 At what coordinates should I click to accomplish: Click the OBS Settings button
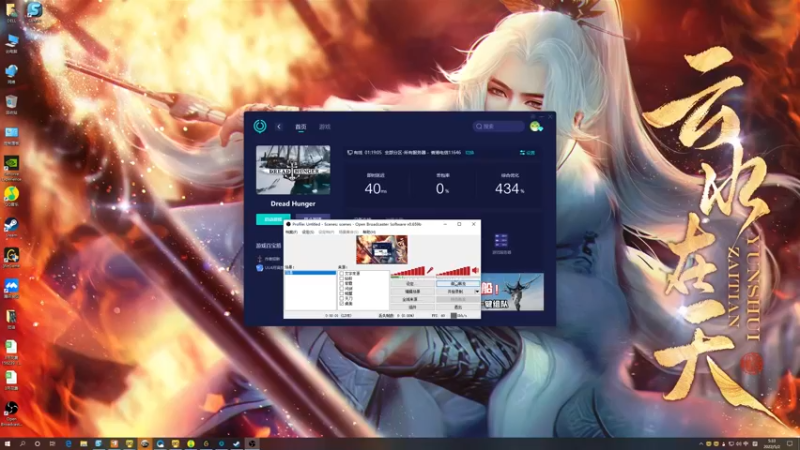click(x=412, y=284)
